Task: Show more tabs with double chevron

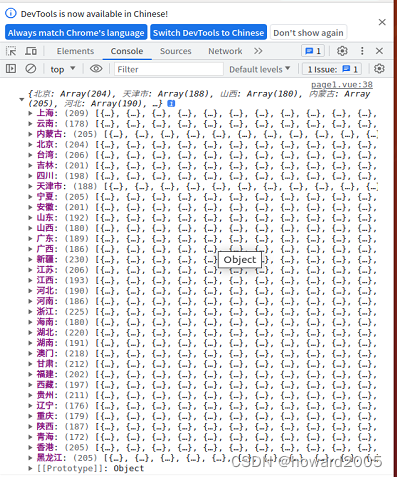Action: point(258,51)
